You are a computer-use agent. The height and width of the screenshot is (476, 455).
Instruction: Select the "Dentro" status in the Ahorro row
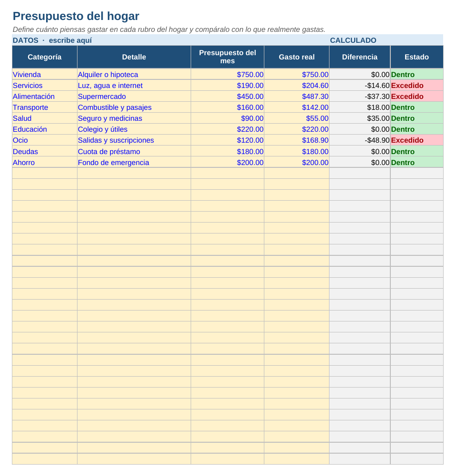click(x=417, y=162)
